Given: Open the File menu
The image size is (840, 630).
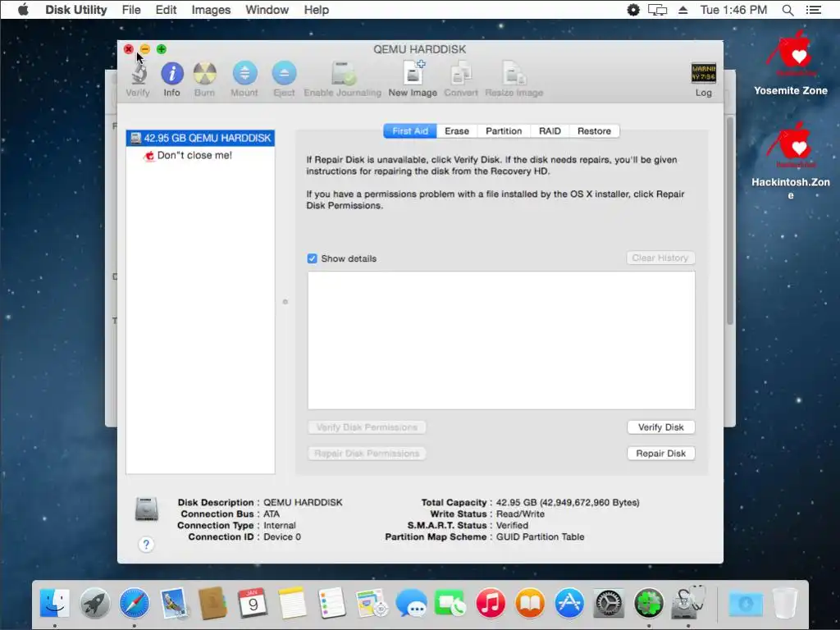Looking at the screenshot, I should (x=131, y=10).
